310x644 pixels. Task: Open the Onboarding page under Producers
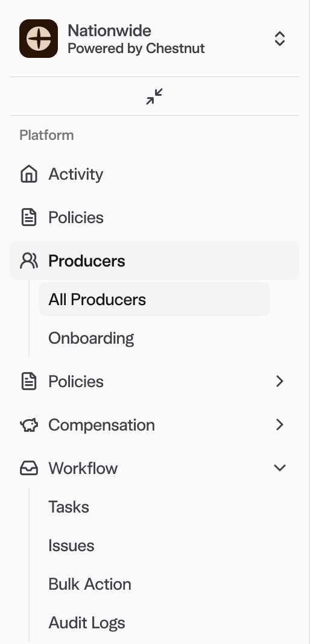coord(91,338)
